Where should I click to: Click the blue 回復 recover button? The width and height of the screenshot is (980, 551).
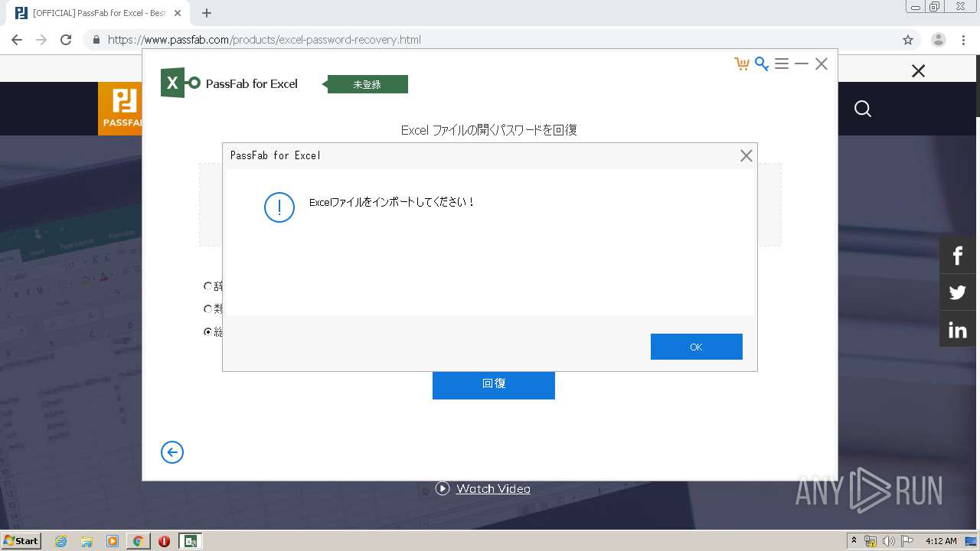tap(493, 383)
